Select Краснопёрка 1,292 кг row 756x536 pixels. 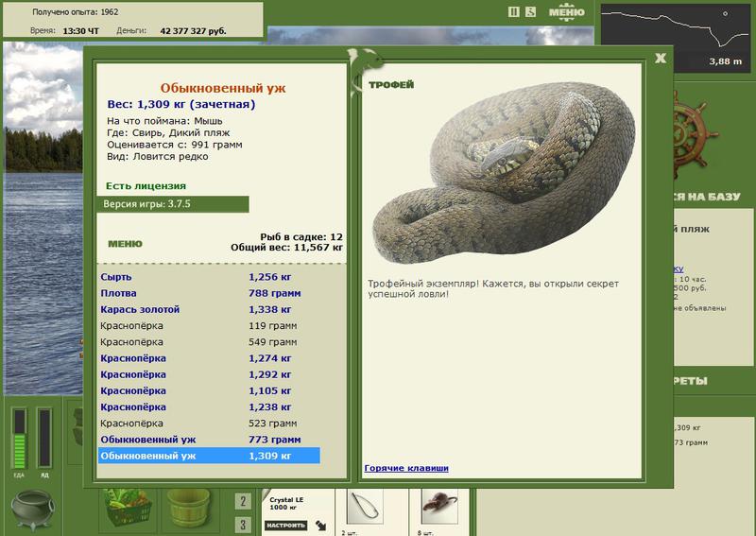click(x=209, y=374)
